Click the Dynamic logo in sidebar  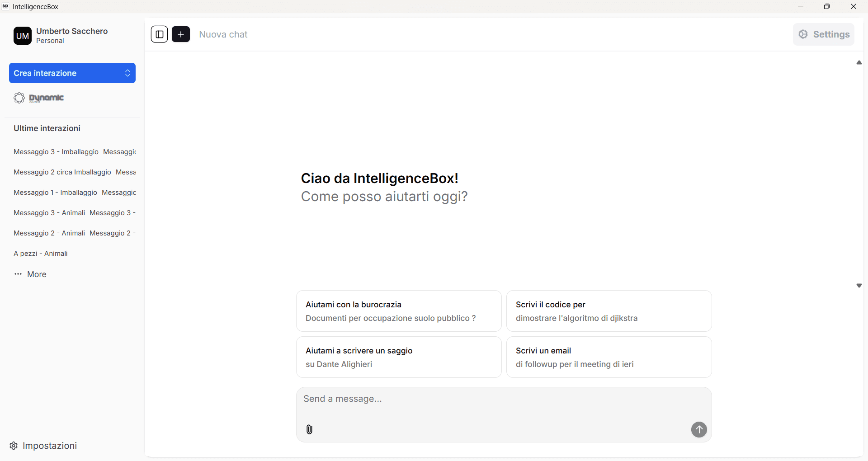pos(39,98)
